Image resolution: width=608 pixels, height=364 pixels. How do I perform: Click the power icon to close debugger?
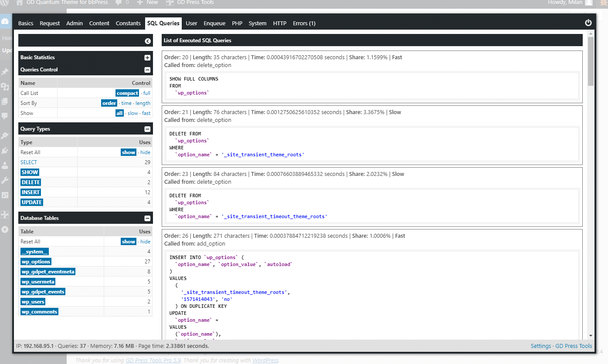(x=588, y=23)
